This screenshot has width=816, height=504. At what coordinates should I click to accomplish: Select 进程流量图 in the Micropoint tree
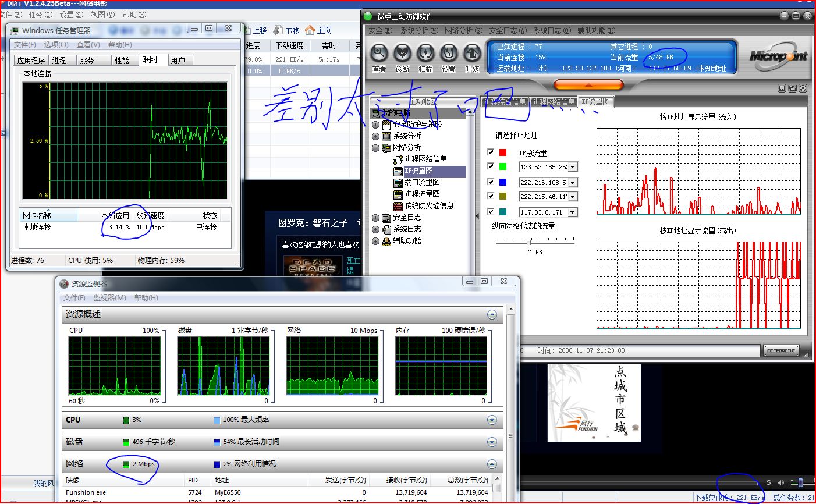[422, 194]
